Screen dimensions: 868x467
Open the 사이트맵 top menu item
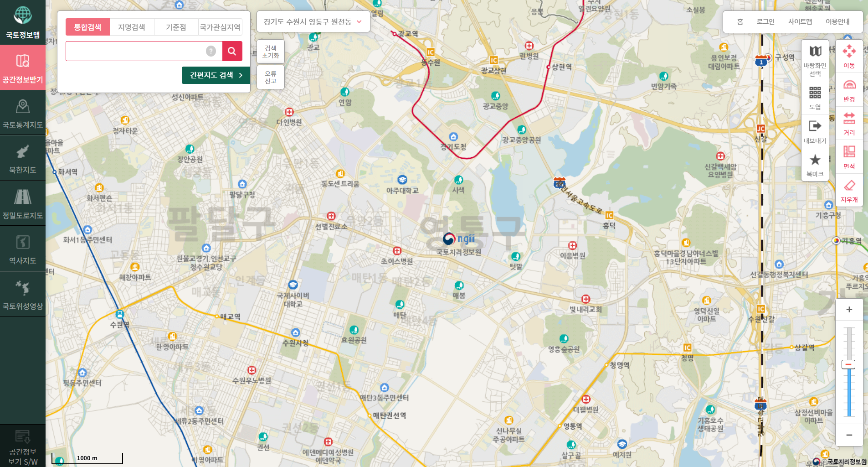point(800,21)
